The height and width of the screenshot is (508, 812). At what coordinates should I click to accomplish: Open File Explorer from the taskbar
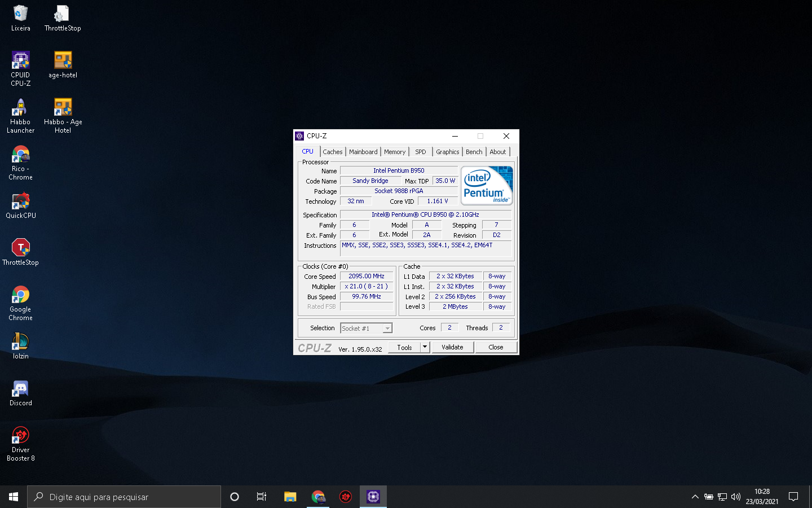(x=290, y=497)
